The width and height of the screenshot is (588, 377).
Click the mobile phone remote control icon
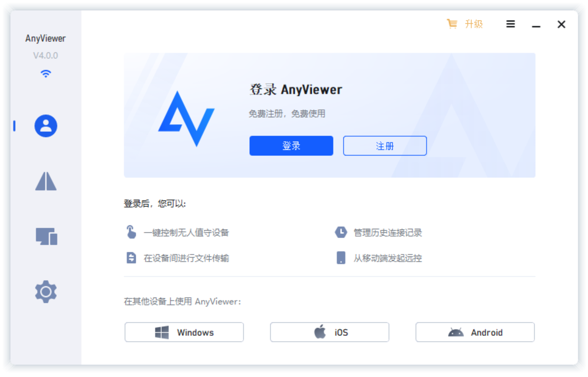pos(341,258)
